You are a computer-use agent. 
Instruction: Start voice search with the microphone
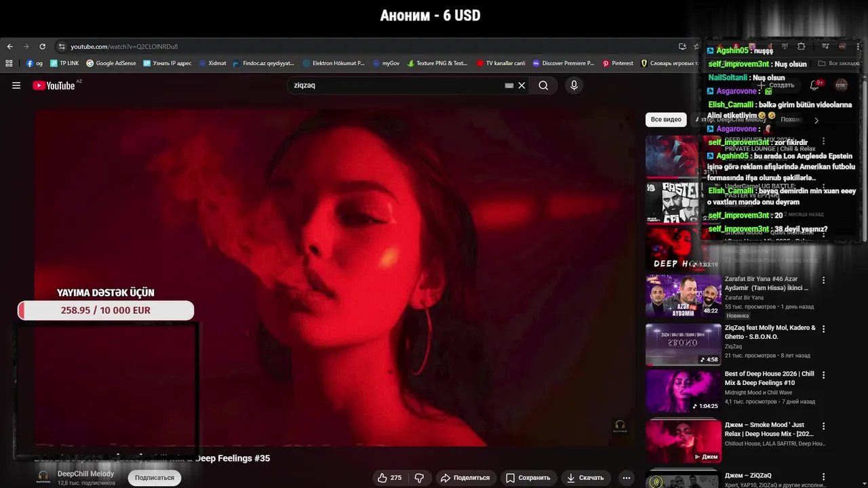pos(574,85)
